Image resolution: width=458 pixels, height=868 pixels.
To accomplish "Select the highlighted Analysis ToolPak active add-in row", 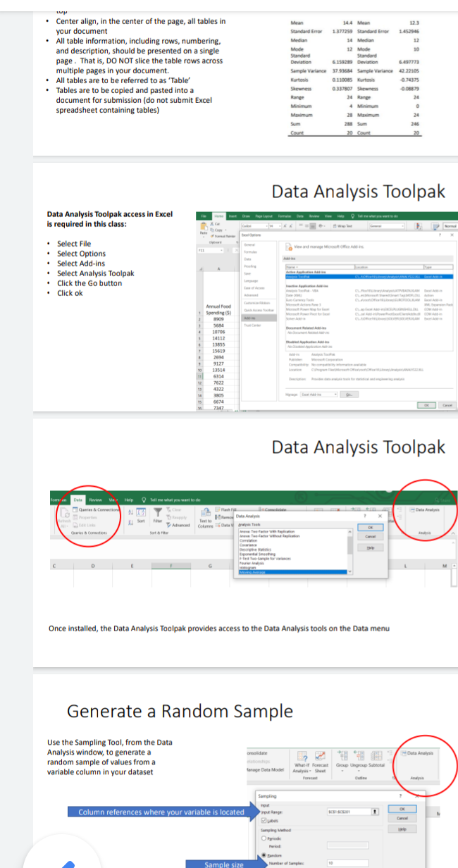I will click(369, 276).
